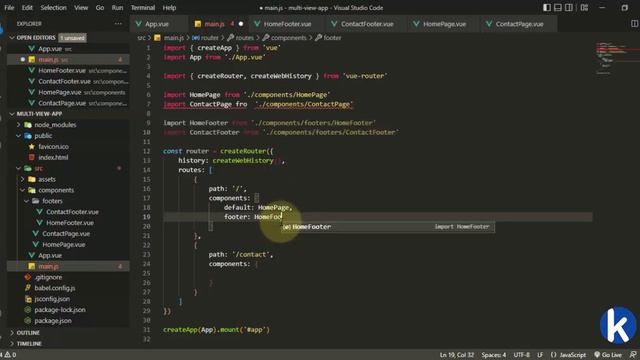The image size is (640, 360).
Task: Open ContactFooter.vue in footers folder tree
Action: (x=72, y=212)
